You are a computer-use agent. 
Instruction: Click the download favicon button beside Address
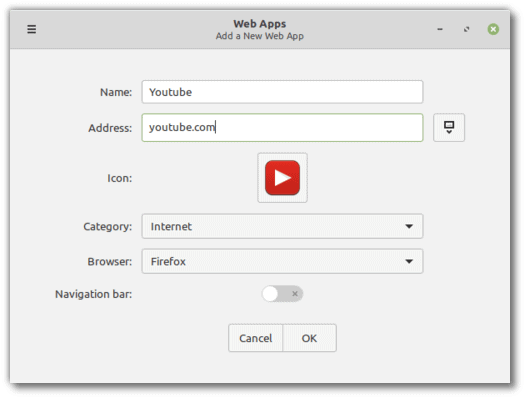449,128
